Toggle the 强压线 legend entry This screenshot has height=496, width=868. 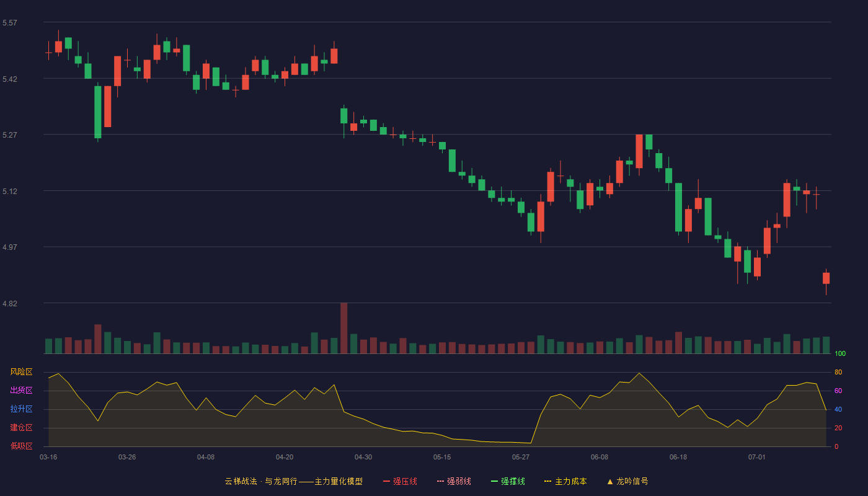400,481
